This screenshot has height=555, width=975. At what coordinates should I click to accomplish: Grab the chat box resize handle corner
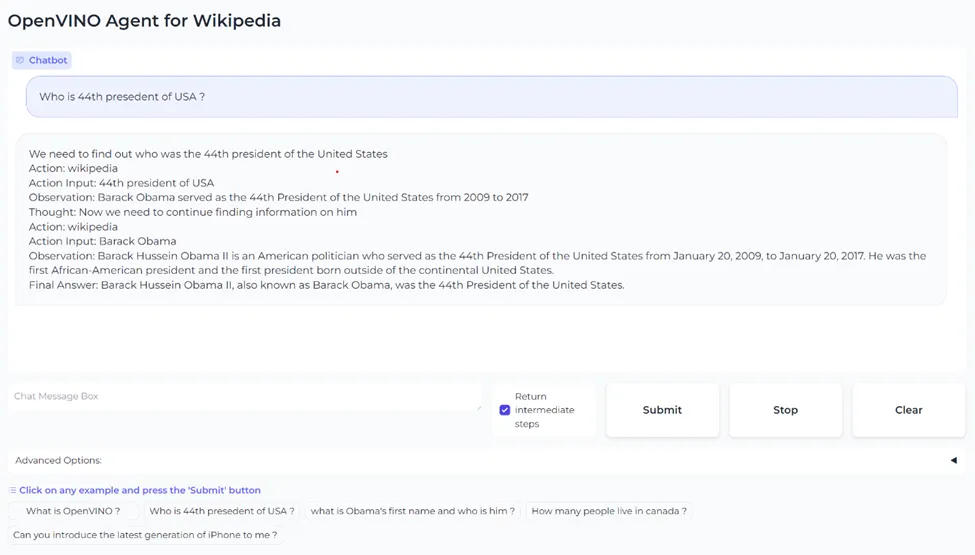pyautogui.click(x=479, y=408)
